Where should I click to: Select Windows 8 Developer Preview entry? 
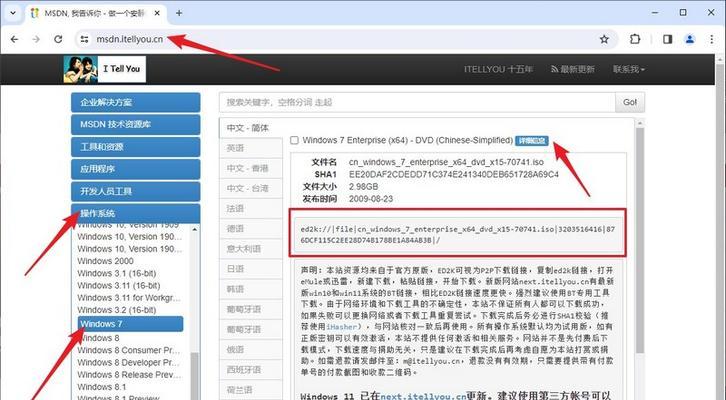coord(129,362)
